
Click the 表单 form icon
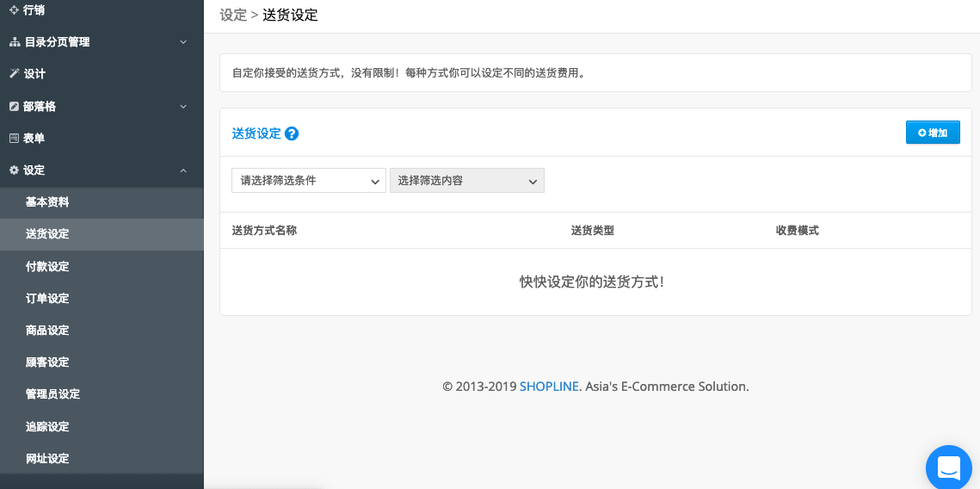pos(15,139)
